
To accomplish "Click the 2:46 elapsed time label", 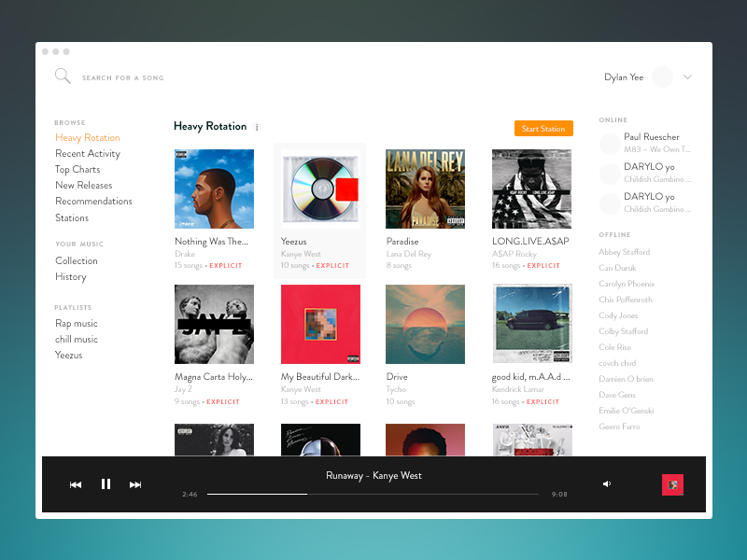I will (190, 495).
